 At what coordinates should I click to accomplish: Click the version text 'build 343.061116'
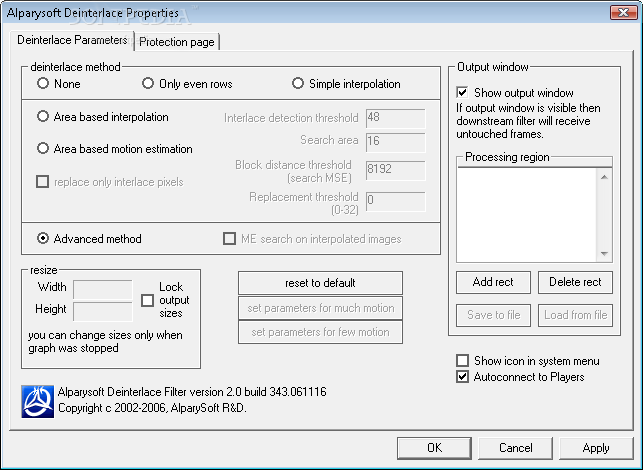tap(285, 392)
